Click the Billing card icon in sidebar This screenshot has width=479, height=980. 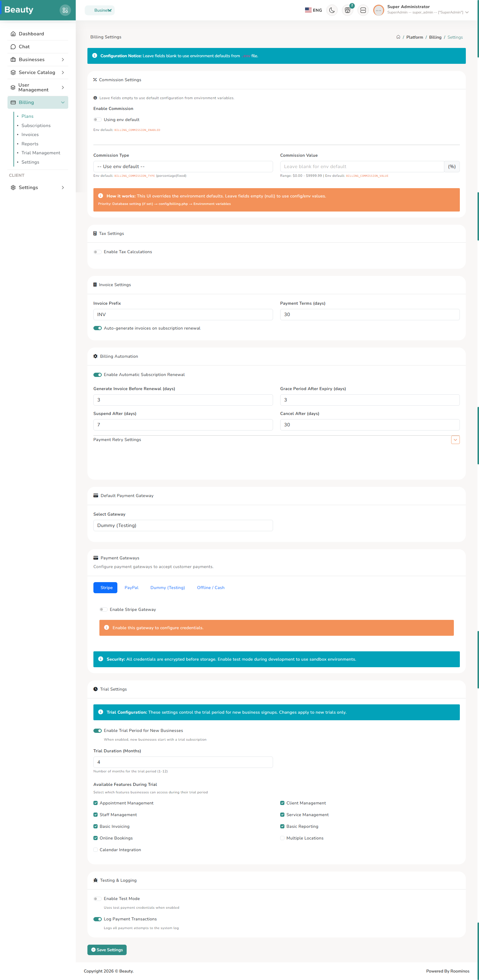(x=13, y=102)
